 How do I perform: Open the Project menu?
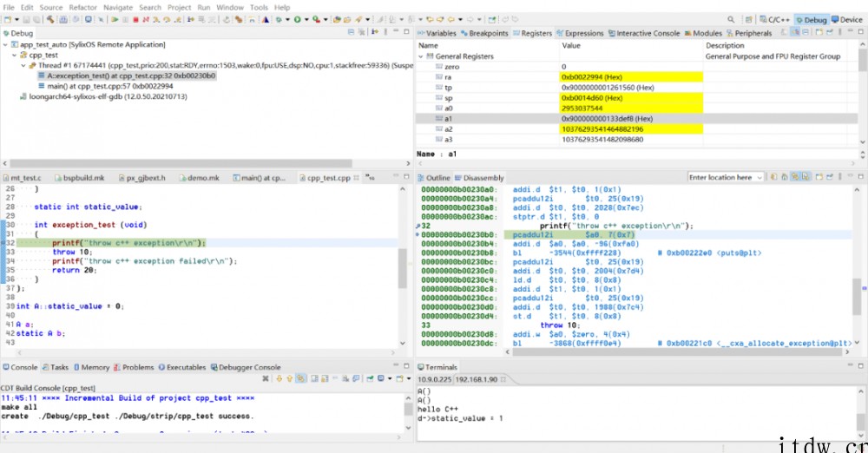[180, 7]
